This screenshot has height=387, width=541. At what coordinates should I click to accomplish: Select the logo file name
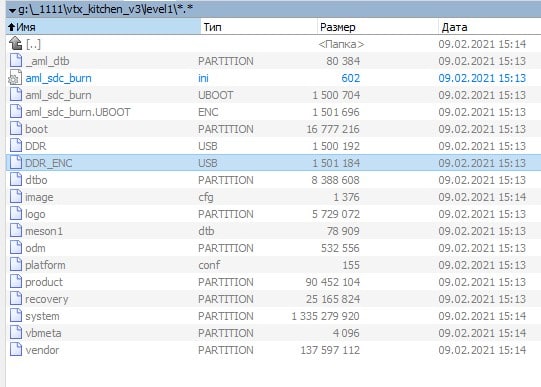35,214
